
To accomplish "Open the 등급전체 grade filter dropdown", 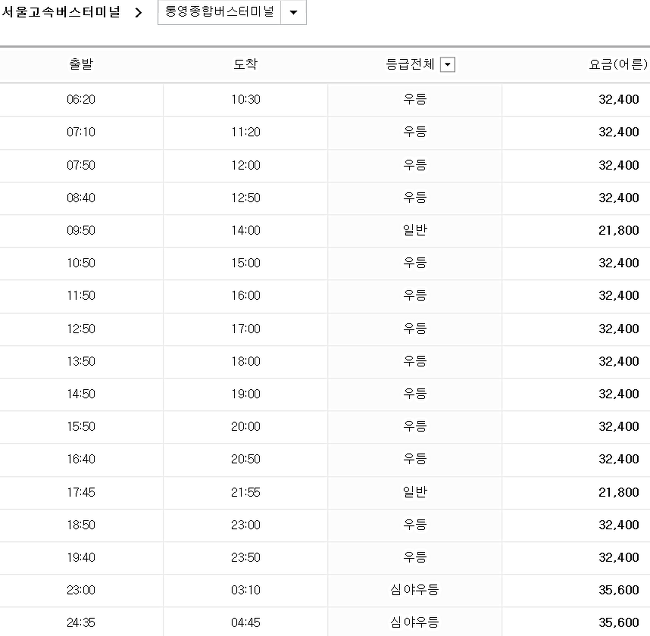I will [x=447, y=65].
